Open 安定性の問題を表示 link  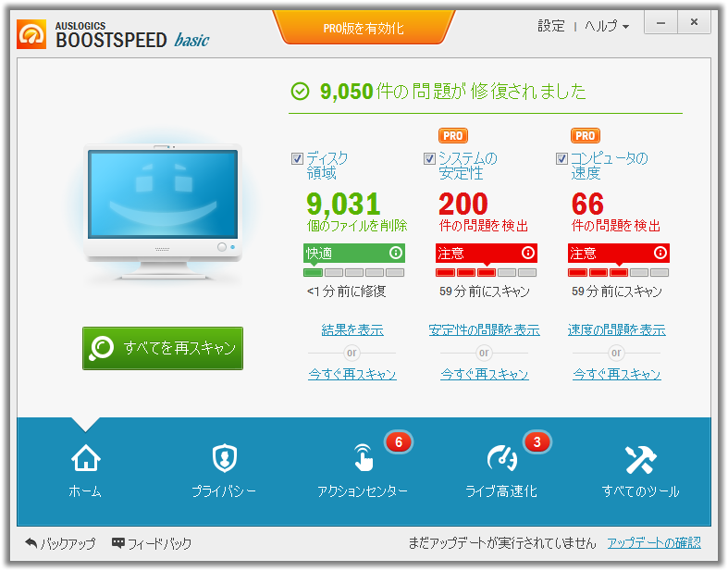[484, 329]
